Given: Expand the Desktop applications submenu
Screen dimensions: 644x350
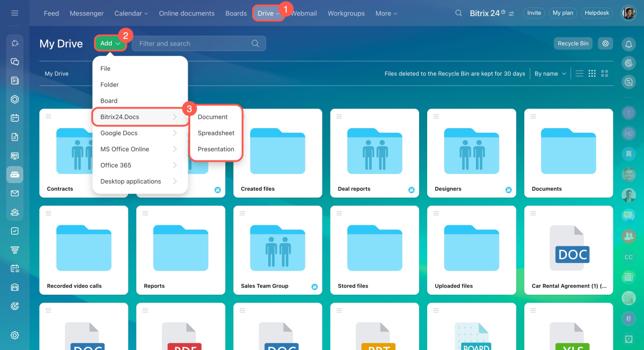Looking at the screenshot, I should (x=140, y=182).
